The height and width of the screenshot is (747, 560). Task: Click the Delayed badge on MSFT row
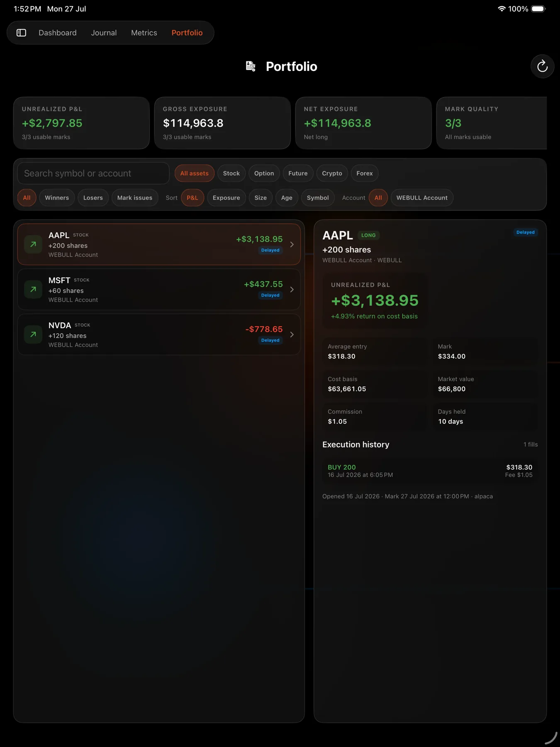coord(270,295)
